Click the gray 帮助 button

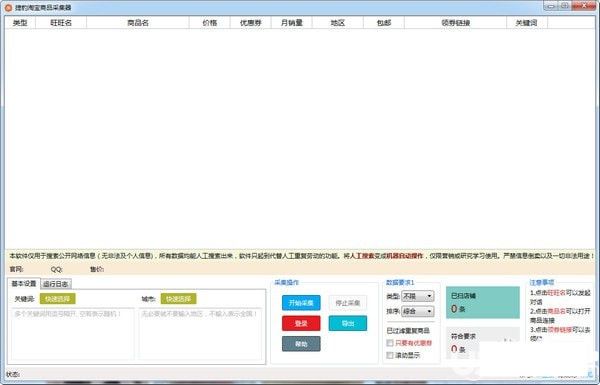click(301, 344)
